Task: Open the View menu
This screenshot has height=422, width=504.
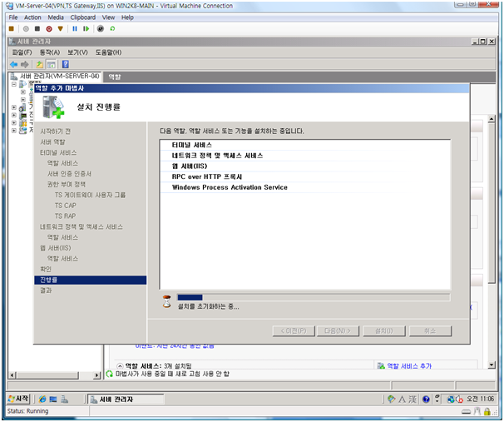Action: (x=108, y=17)
